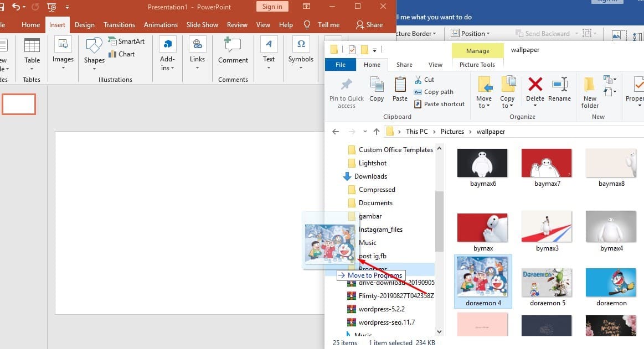644x349 pixels.
Task: Undo last action in PowerPoint
Action: click(16, 7)
